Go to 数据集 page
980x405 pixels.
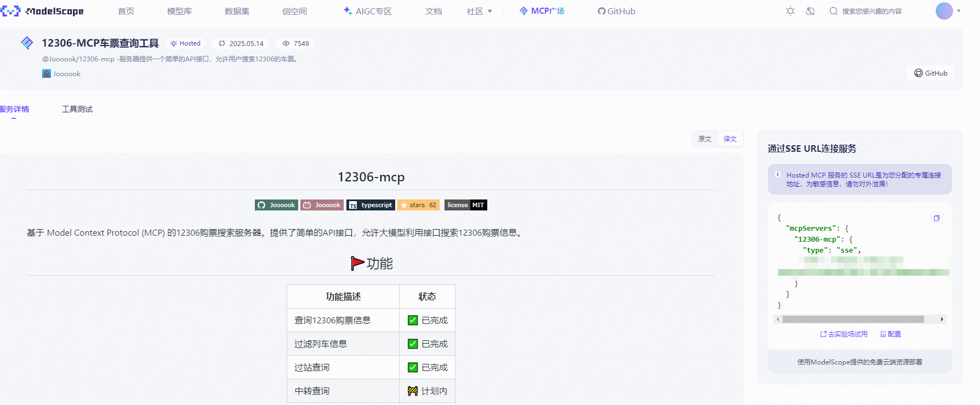coord(237,11)
